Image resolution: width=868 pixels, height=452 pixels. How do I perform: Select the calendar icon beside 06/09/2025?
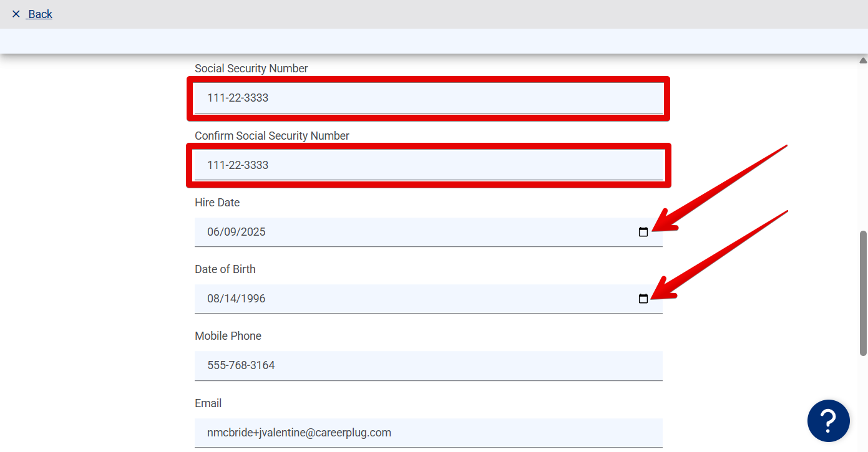[x=643, y=231]
